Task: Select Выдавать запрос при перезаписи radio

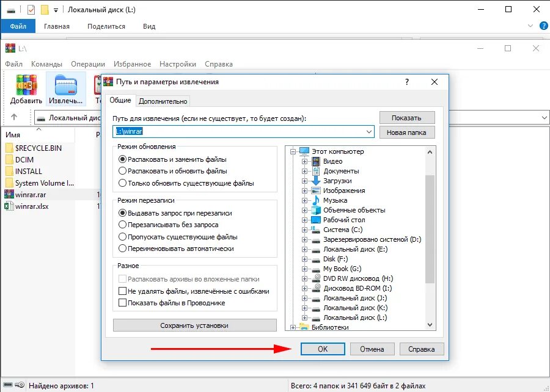Action: [122, 213]
